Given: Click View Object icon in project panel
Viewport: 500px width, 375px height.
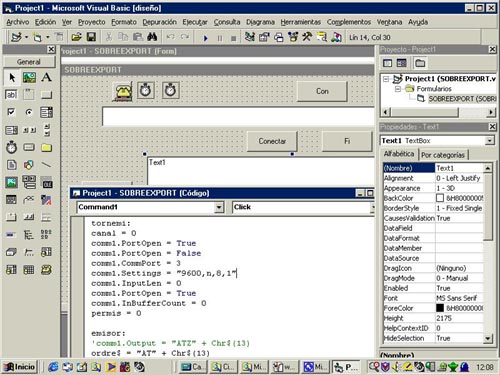Looking at the screenshot, I should point(401,63).
